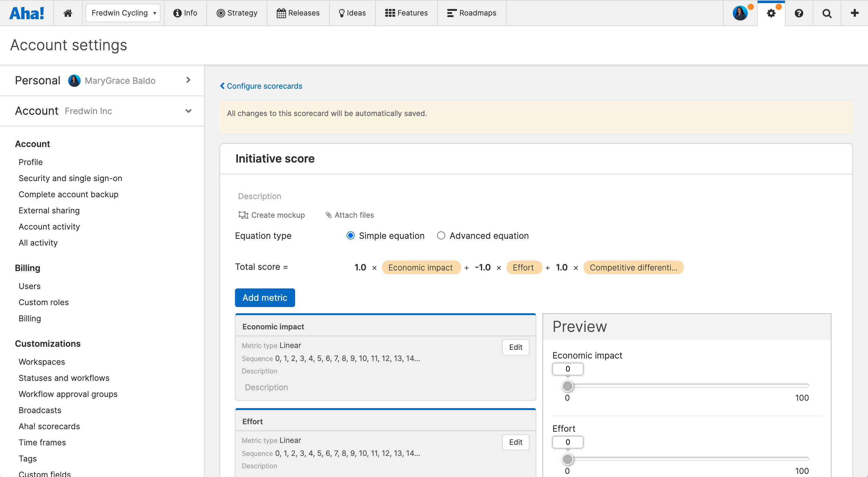Viewport: 868px width, 477px height.
Task: Click the Add metric button
Action: point(264,298)
